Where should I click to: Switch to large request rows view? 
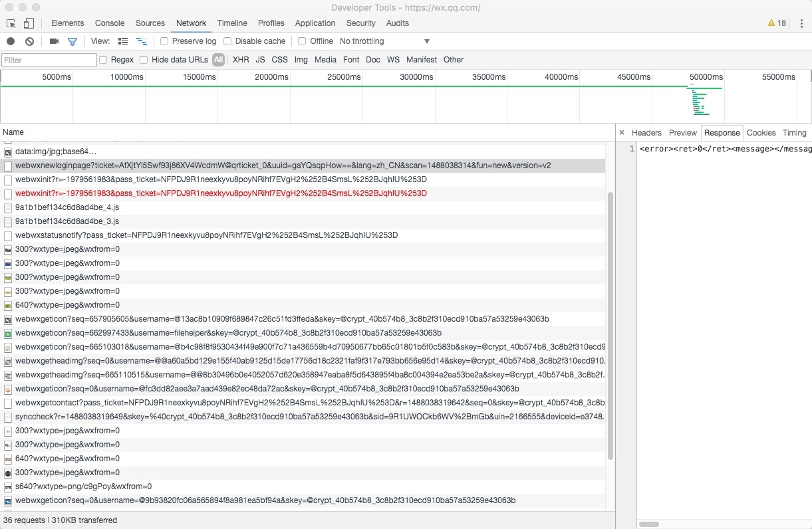(x=123, y=41)
